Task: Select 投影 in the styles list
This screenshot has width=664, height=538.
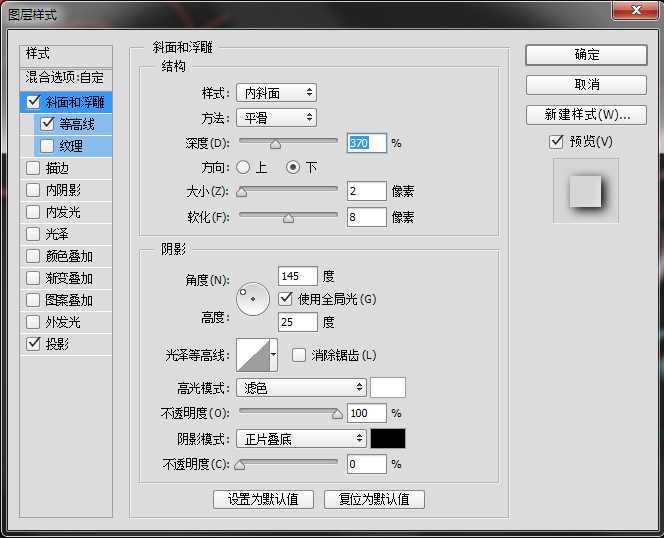Action: [x=57, y=344]
